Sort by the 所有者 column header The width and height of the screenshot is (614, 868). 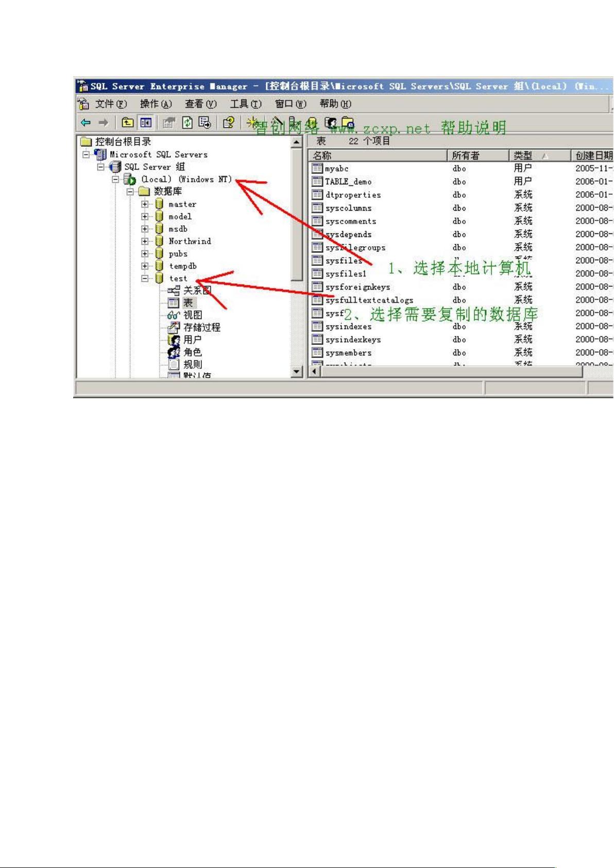479,155
